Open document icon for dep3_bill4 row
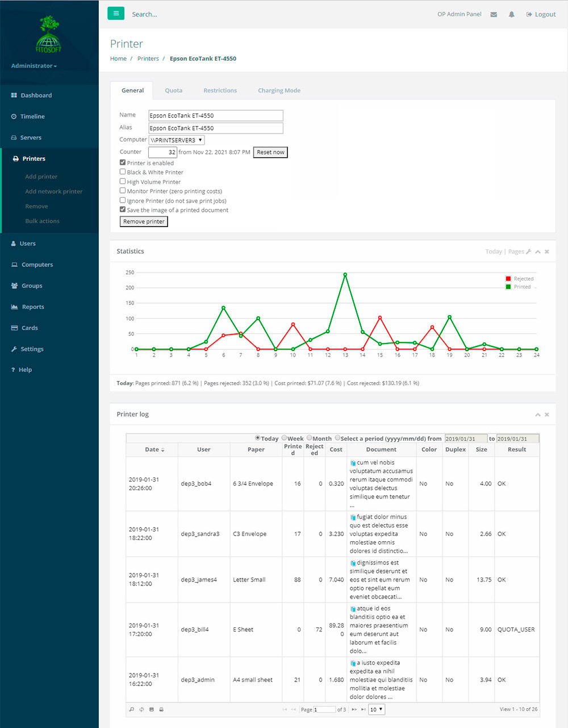 pyautogui.click(x=353, y=609)
